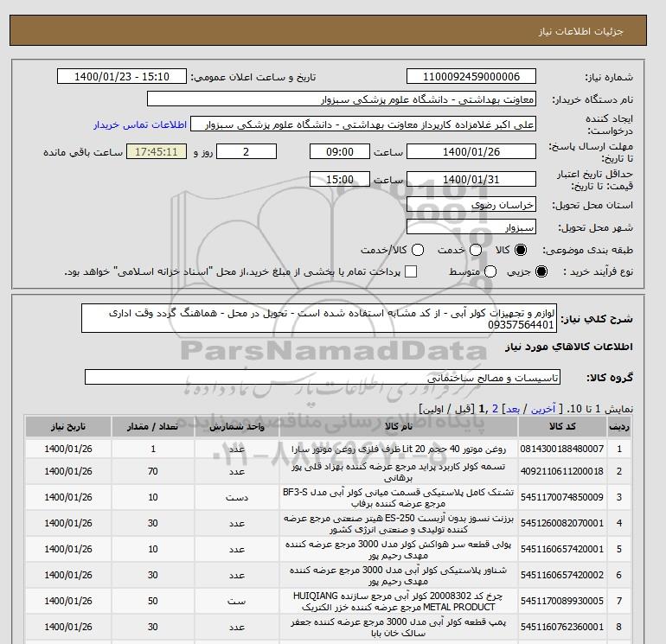Click quantity 50 in row 7
Image resolution: width=666 pixels, height=644 pixels.
[153, 601]
